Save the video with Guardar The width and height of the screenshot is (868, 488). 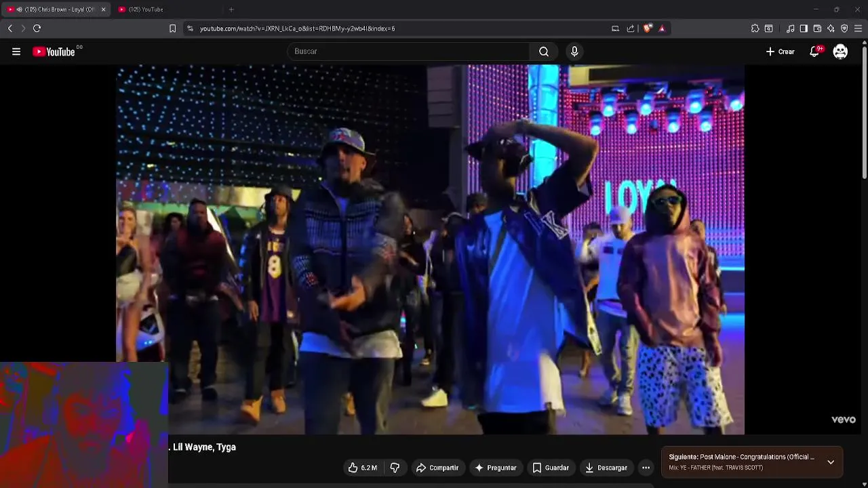pos(551,468)
